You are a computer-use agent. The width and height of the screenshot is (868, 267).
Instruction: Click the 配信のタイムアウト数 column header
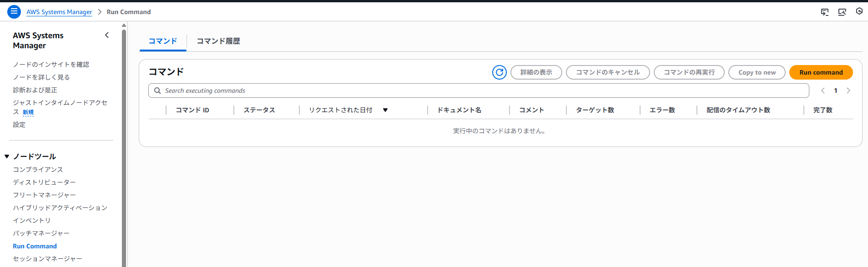(738, 110)
